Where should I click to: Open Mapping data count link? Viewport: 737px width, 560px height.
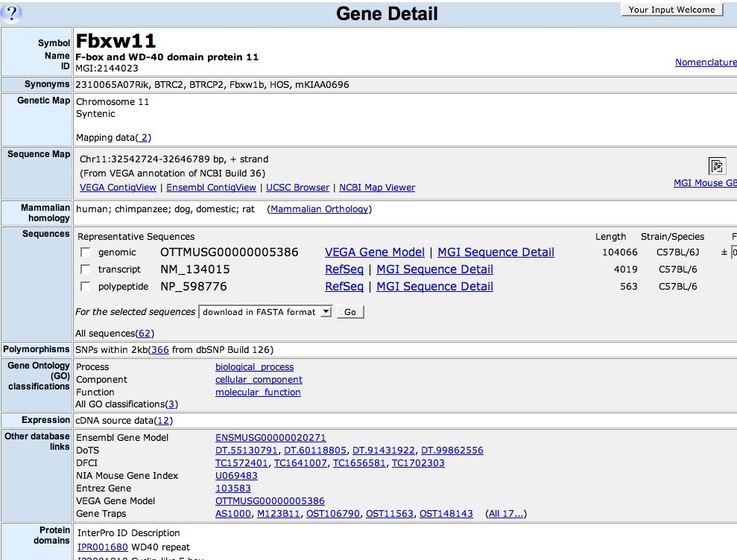[144, 138]
